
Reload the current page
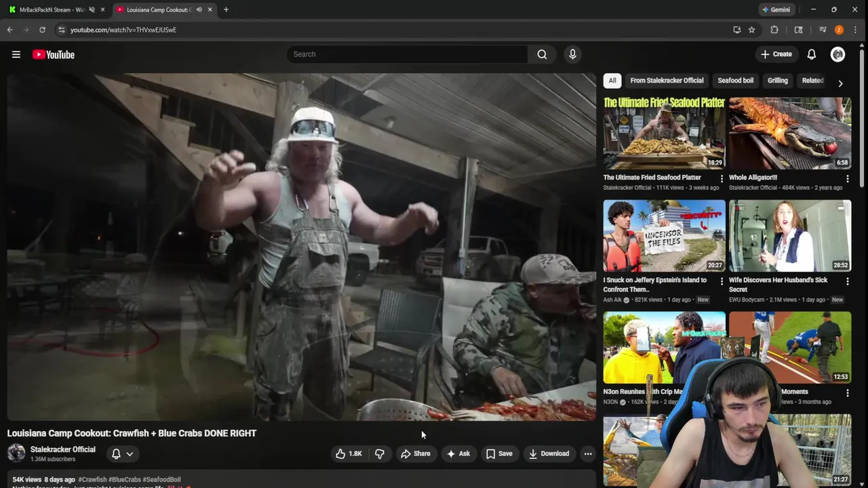click(x=42, y=30)
